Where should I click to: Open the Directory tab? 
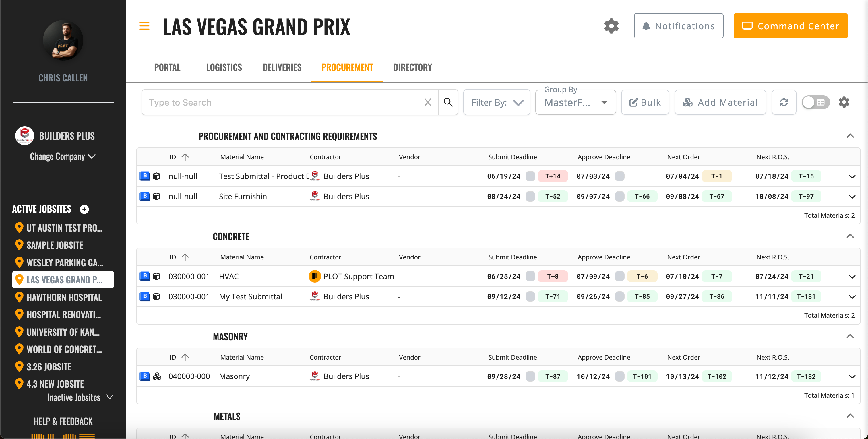(x=412, y=67)
